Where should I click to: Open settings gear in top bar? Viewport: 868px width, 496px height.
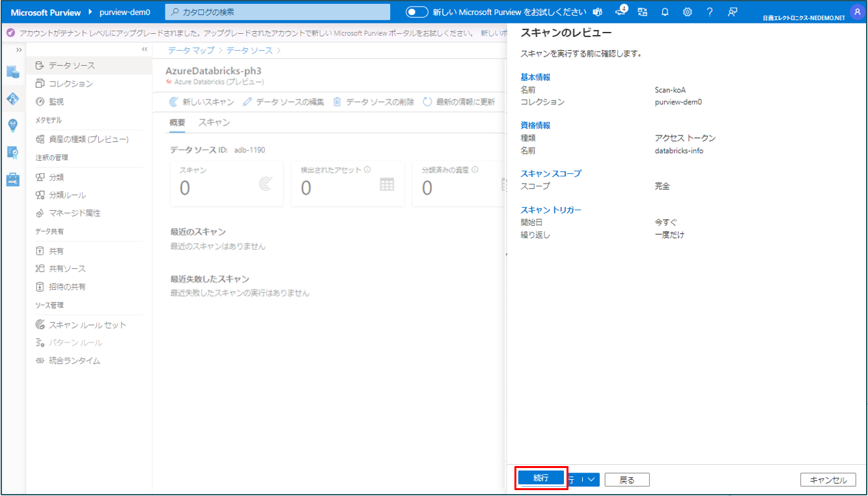tap(688, 12)
